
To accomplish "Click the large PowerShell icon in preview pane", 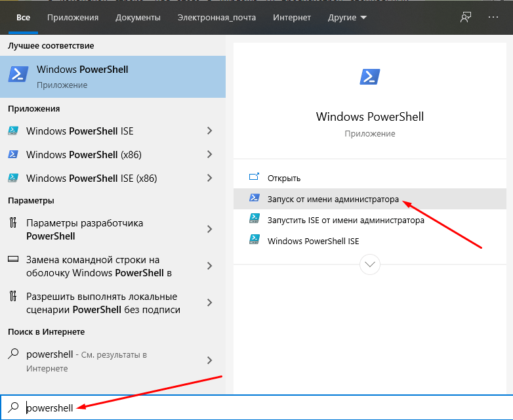I will click(x=370, y=77).
